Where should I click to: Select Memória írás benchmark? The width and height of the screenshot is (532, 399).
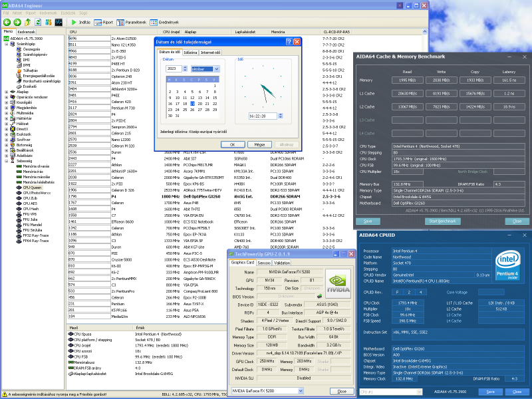click(x=33, y=172)
